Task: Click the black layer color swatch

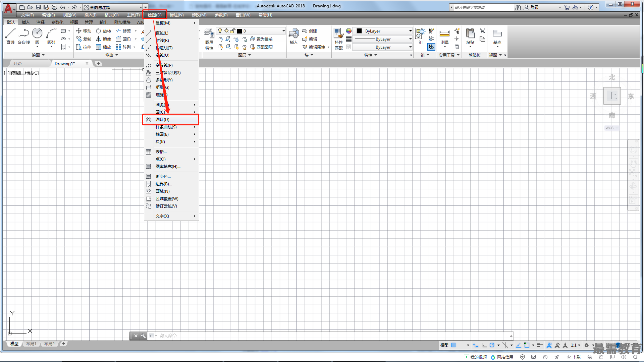Action: tap(239, 31)
